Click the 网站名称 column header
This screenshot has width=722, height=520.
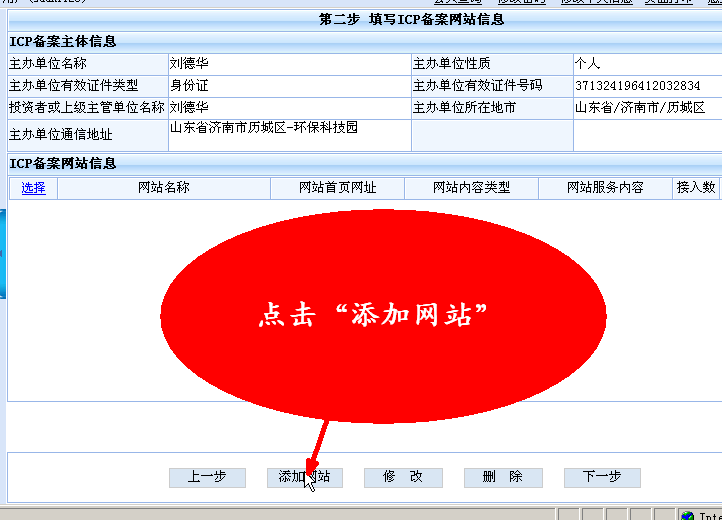[x=163, y=187]
